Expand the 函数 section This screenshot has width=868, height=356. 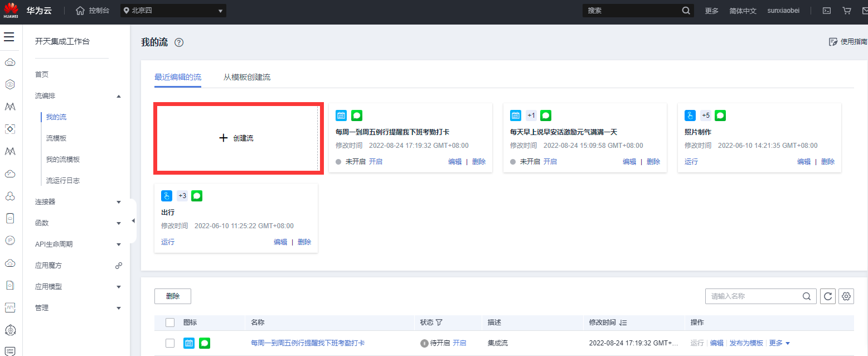[118, 223]
